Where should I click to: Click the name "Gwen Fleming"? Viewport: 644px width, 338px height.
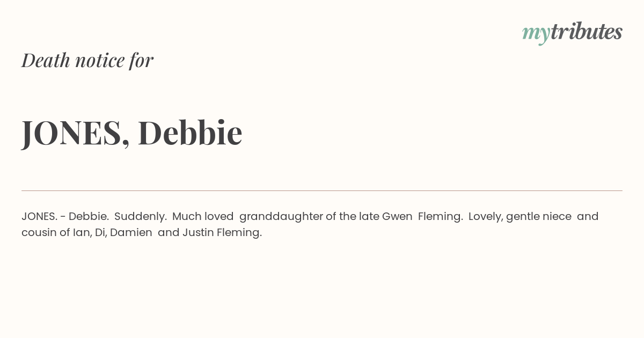point(422,216)
